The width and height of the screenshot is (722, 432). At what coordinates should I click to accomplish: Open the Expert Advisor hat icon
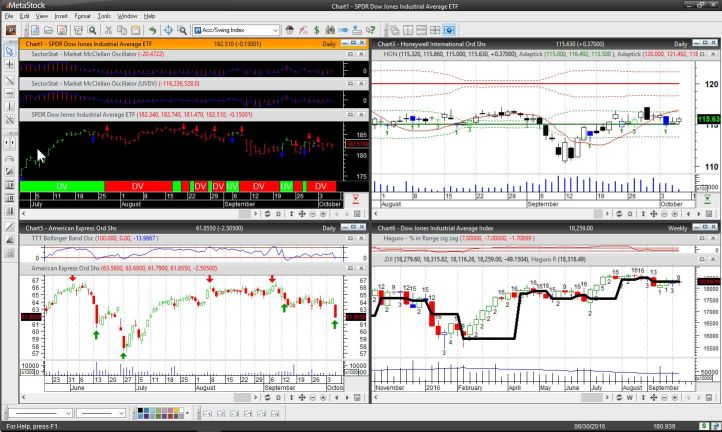(x=289, y=30)
